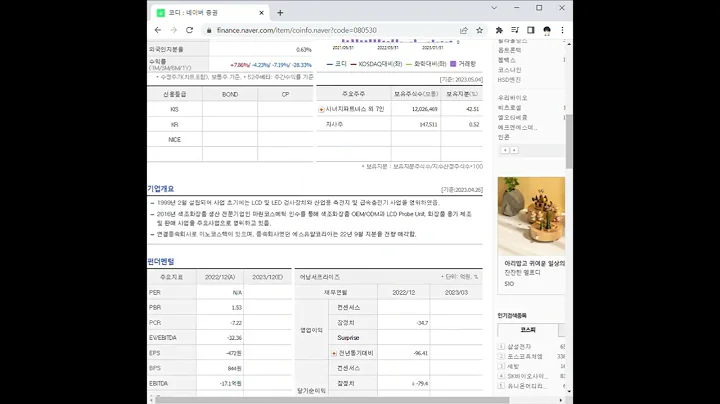Select the 코스피 tab under 인기검색종목

(528, 330)
